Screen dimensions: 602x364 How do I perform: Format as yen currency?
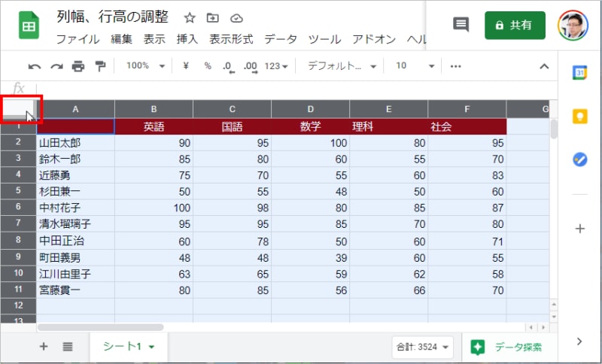(x=186, y=66)
